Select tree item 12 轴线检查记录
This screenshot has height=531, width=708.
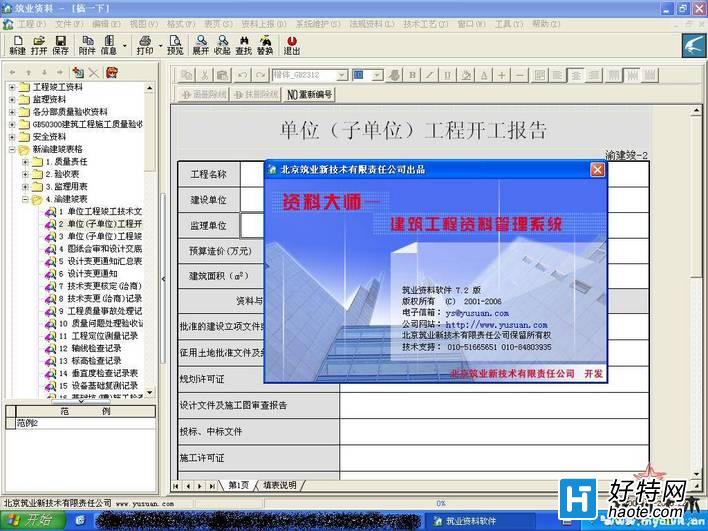click(x=90, y=349)
